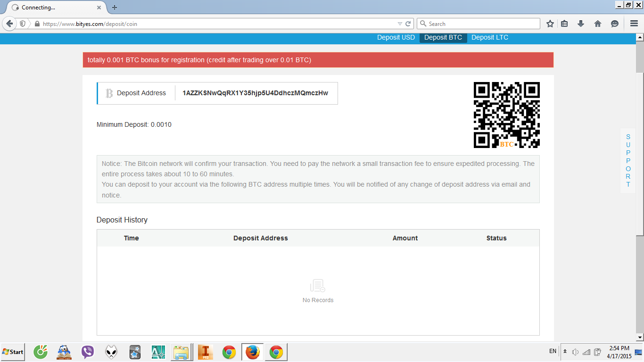The width and height of the screenshot is (644, 362).
Task: Click the Deposit History heading
Action: click(122, 220)
